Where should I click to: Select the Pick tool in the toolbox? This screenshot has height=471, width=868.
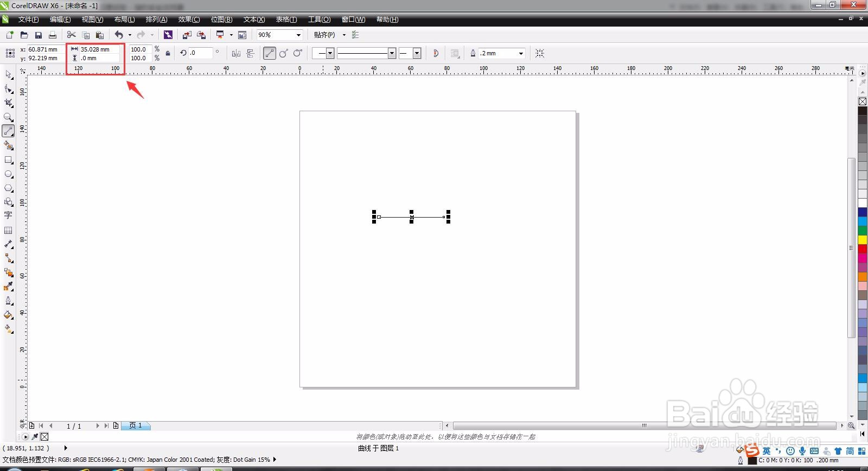pyautogui.click(x=8, y=74)
